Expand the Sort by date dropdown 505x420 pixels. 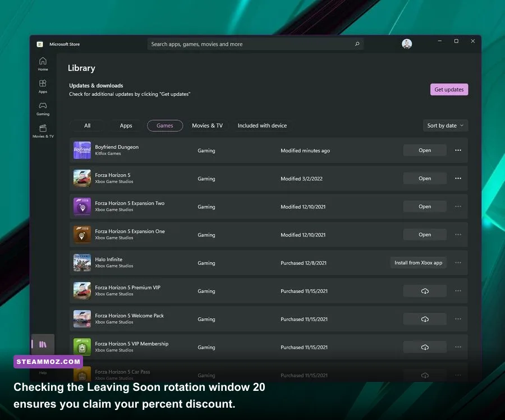pos(445,126)
